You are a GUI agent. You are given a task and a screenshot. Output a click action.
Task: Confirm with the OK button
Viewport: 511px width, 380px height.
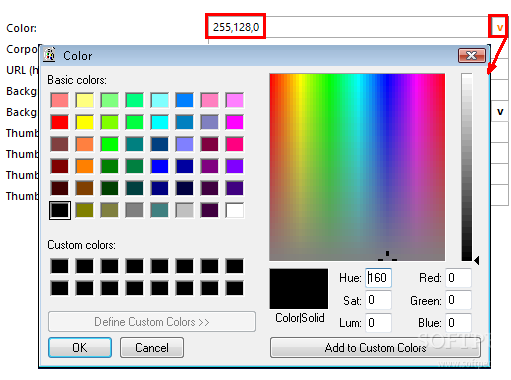point(80,348)
